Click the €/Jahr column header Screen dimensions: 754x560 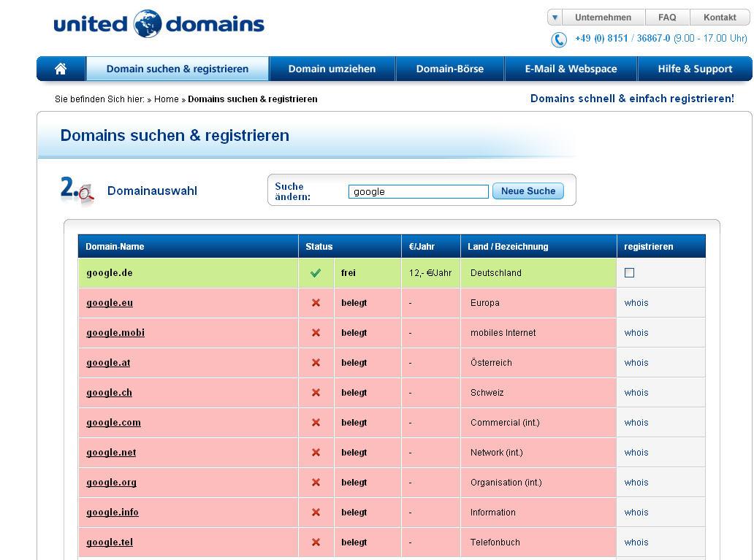click(x=431, y=247)
